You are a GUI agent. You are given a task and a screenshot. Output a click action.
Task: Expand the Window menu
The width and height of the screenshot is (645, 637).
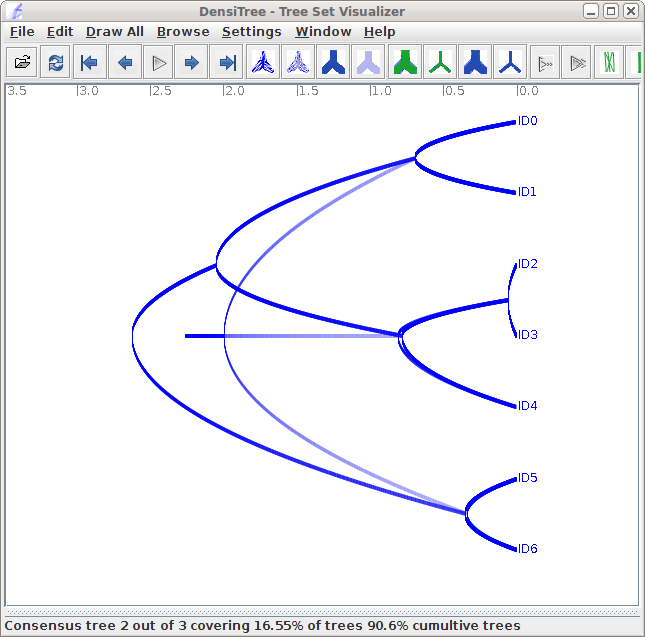tap(323, 32)
